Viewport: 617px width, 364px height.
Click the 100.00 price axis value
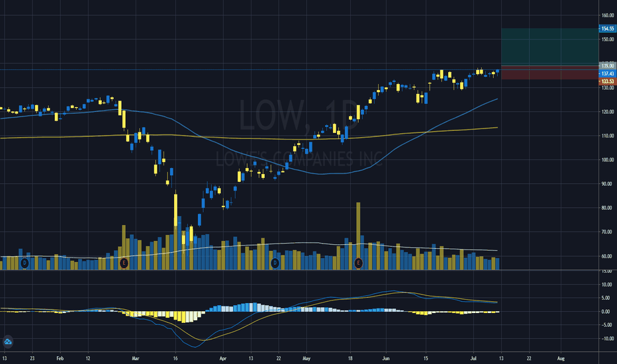(608, 159)
